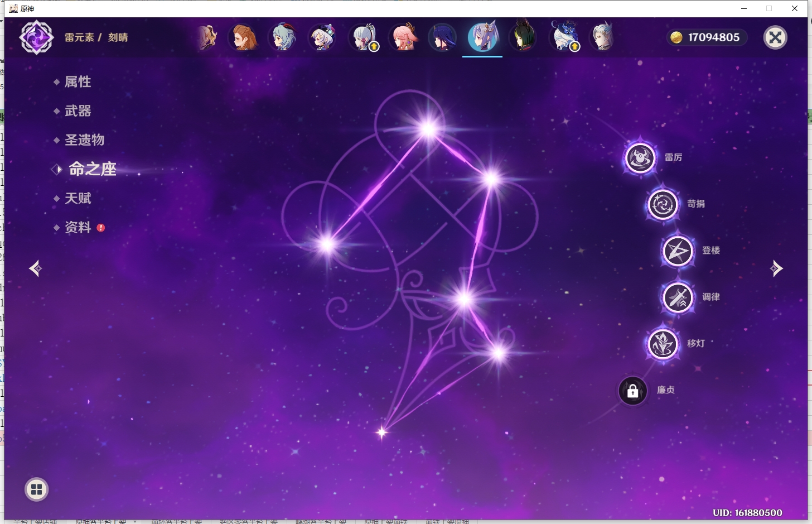Inspect the 调律 constellation node
812x524 pixels.
[x=678, y=297]
